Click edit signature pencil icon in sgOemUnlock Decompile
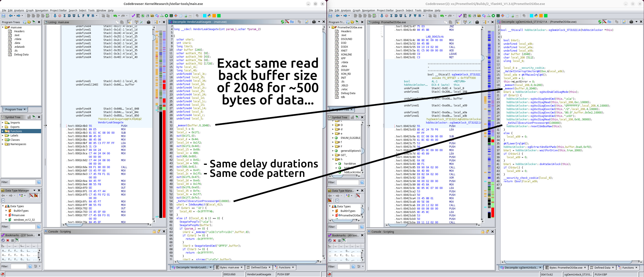This screenshot has height=277, width=644. point(624,22)
